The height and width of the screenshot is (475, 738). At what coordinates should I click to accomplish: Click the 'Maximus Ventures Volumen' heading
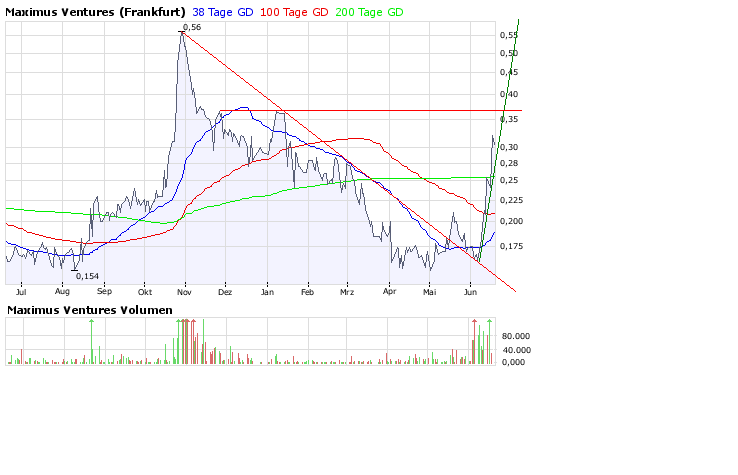pos(89,310)
